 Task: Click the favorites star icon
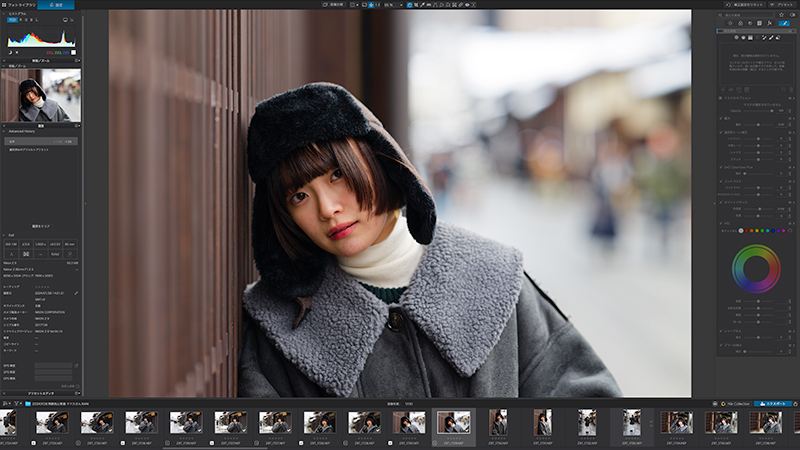pyautogui.click(x=781, y=15)
